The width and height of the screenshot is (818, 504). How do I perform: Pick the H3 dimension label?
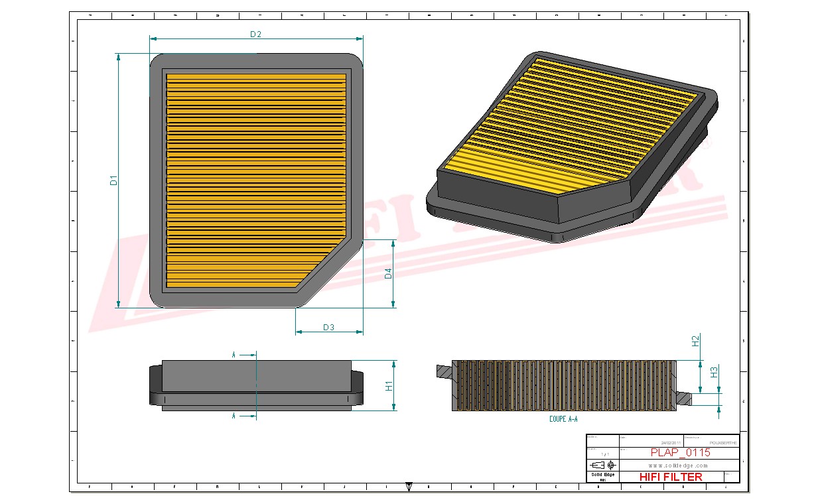coord(715,372)
